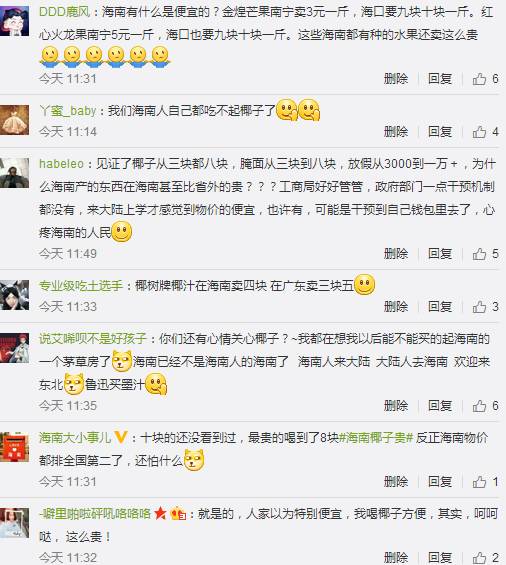Open DDD鹿风's avatar thumbnail
This screenshot has height=565, width=506.
pyautogui.click(x=14, y=21)
